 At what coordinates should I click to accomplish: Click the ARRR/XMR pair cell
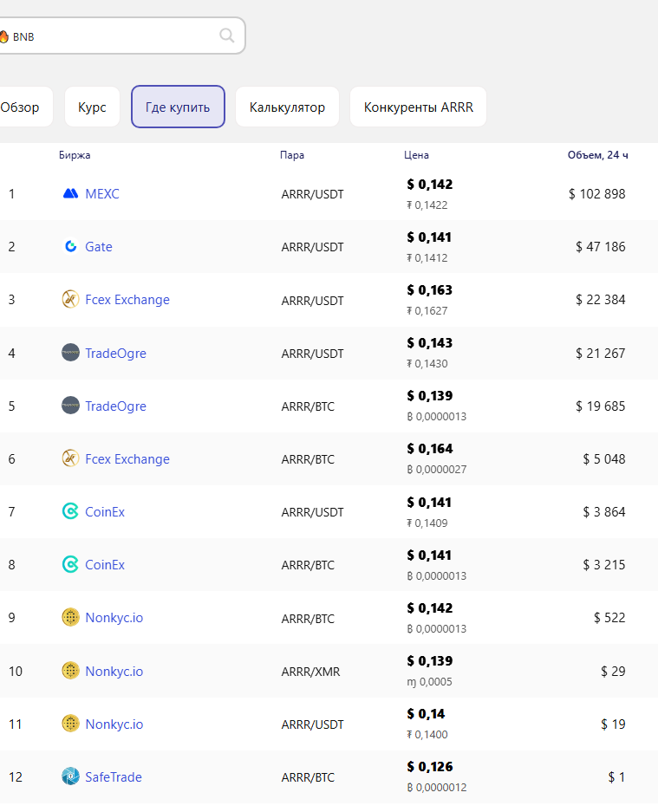(x=311, y=672)
